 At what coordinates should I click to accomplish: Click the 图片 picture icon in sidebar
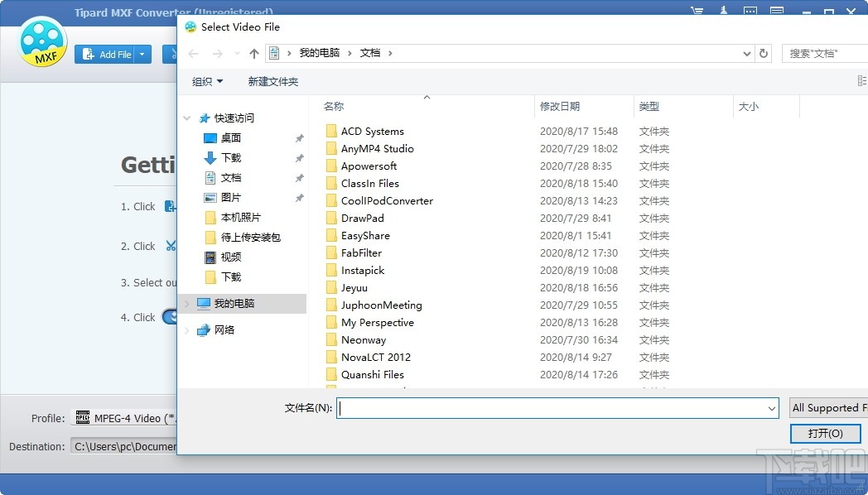click(210, 198)
